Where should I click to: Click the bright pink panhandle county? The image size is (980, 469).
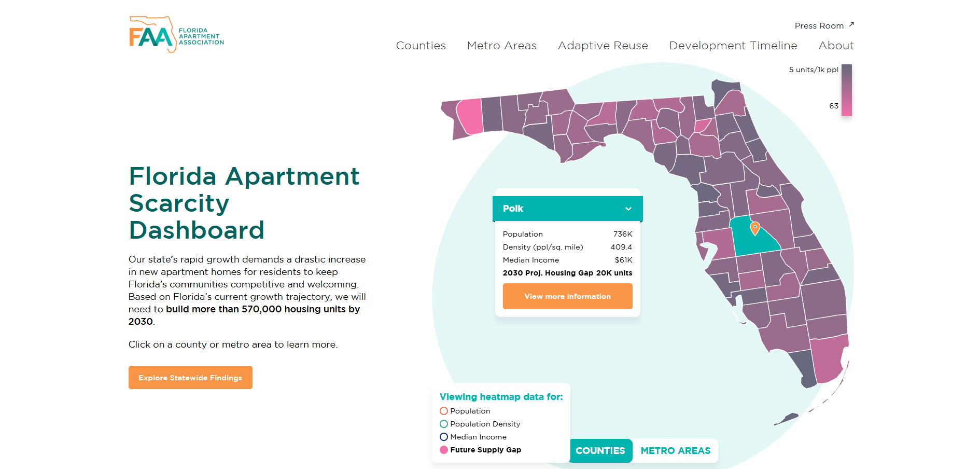(x=470, y=117)
